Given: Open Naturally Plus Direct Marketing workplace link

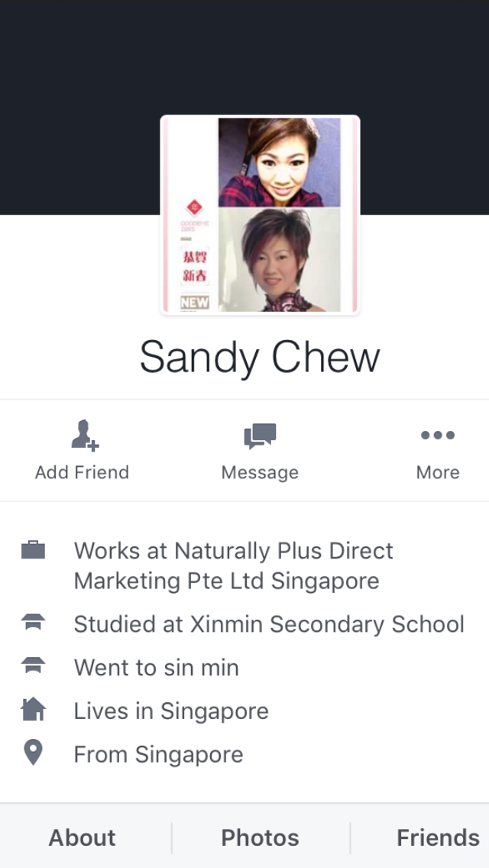Looking at the screenshot, I should [x=234, y=565].
